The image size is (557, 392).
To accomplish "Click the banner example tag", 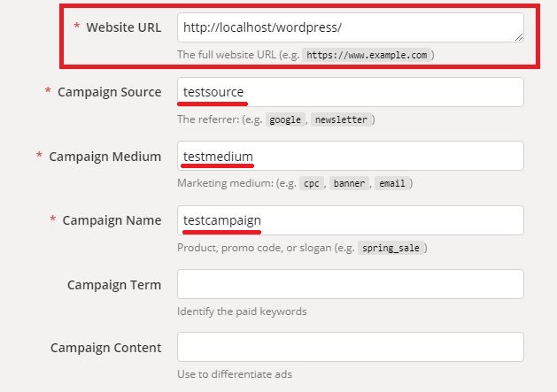I will tap(348, 184).
